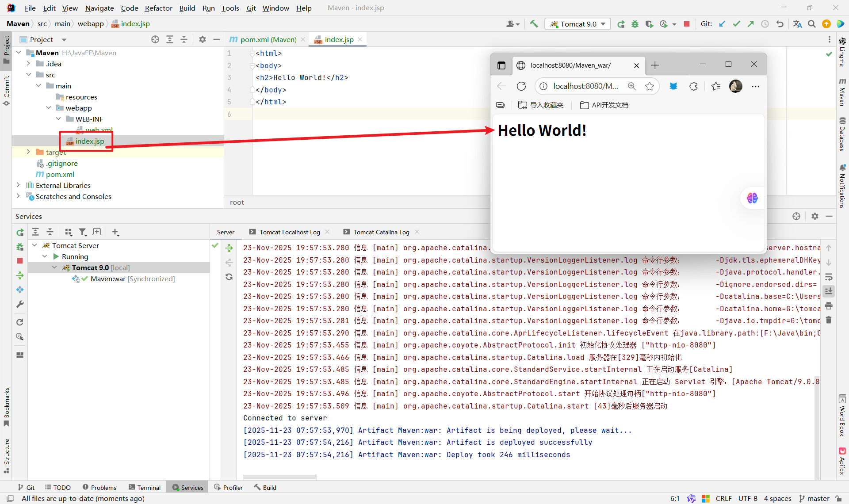Stop the running Tomcat with red square
Viewport: 849px width, 504px height.
687,24
